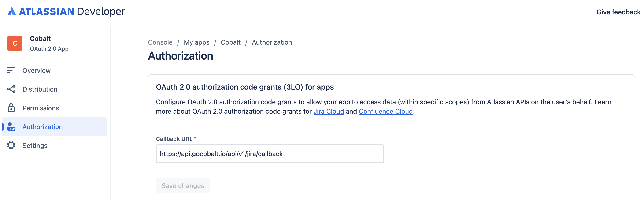Click the Overview lines icon
This screenshot has width=644, height=200.
(x=11, y=70)
